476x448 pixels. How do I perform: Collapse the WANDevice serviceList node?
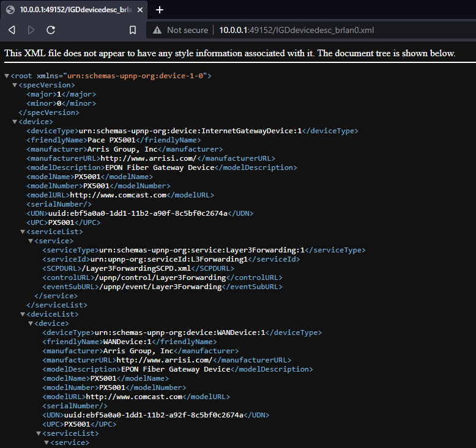coord(39,433)
